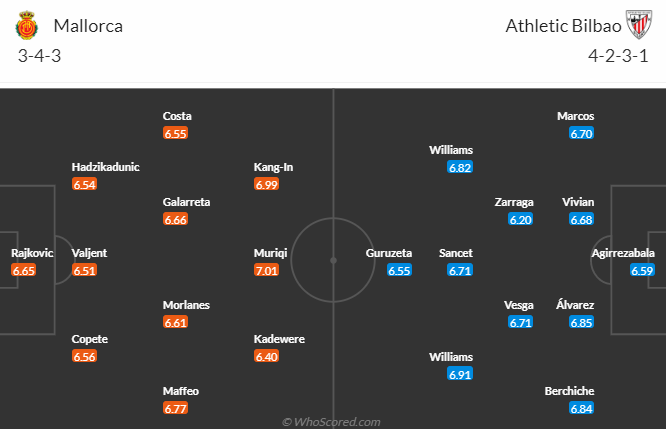Click the Mallorca club crest icon

pyautogui.click(x=27, y=25)
